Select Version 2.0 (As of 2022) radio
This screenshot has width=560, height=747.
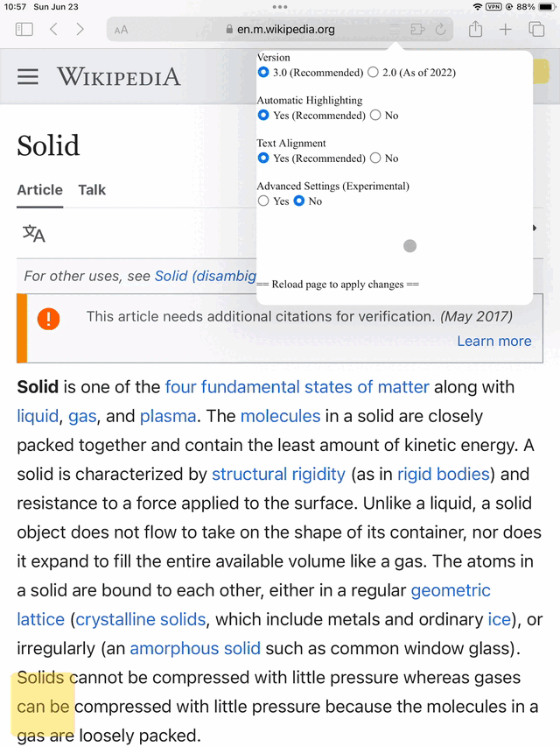pyautogui.click(x=374, y=73)
